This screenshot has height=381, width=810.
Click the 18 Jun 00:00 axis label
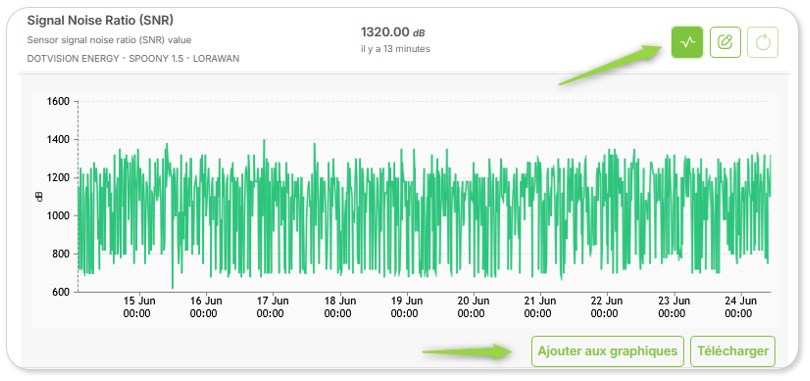click(x=339, y=307)
